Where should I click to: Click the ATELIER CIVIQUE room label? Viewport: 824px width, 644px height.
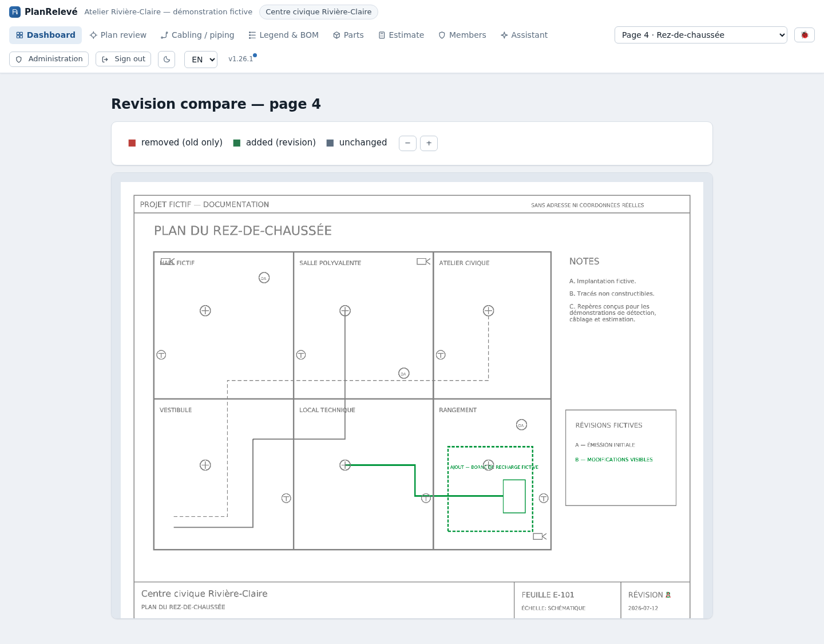click(464, 263)
